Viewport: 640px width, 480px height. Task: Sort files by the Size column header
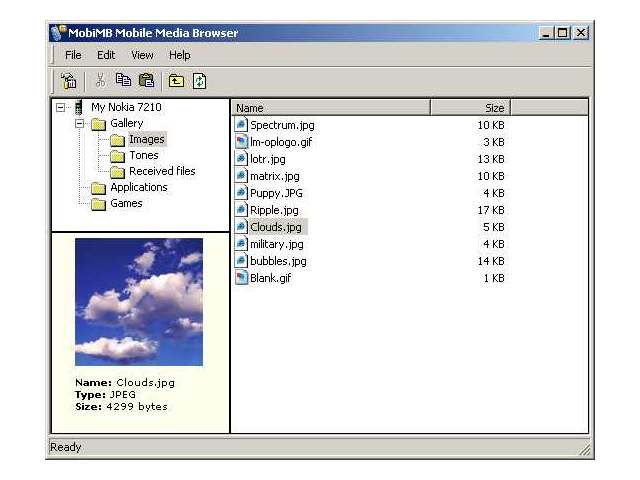point(470,107)
